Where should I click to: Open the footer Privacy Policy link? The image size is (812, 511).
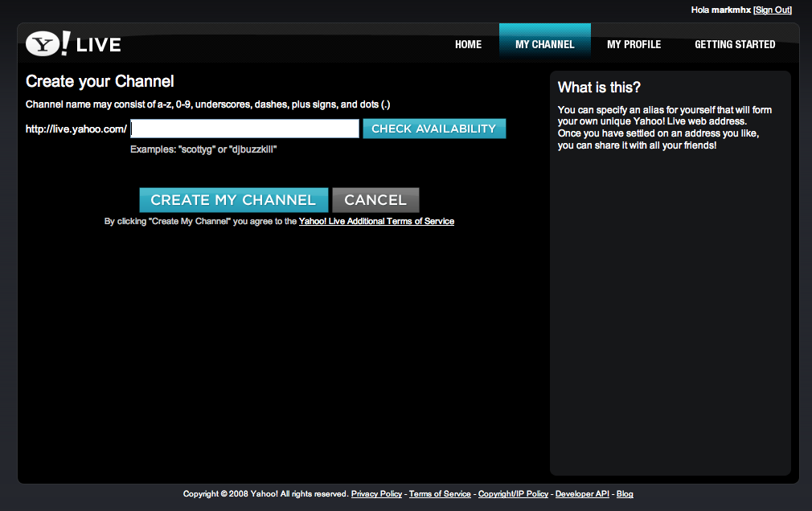(x=376, y=494)
